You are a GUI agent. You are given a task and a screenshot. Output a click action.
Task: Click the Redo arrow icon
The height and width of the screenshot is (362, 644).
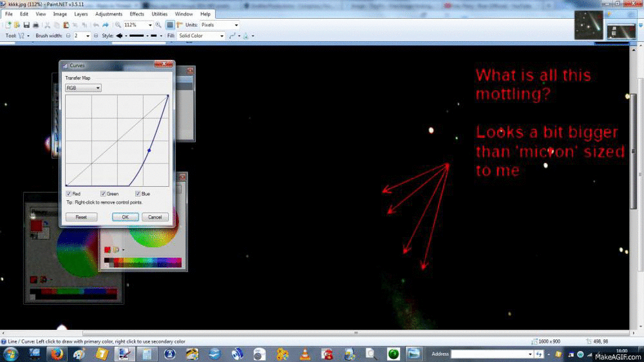click(x=106, y=25)
